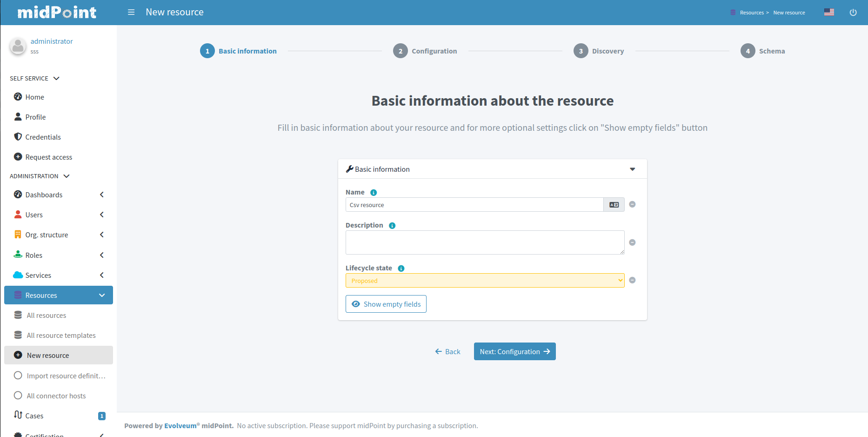
Task: Collapse the Basic information panel caret
Action: click(x=632, y=169)
